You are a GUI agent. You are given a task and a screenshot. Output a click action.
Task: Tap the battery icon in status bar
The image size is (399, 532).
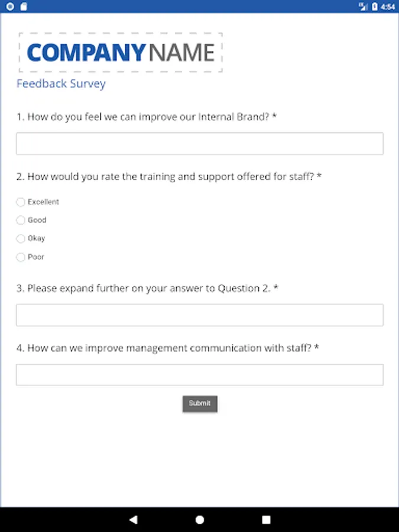pos(375,7)
